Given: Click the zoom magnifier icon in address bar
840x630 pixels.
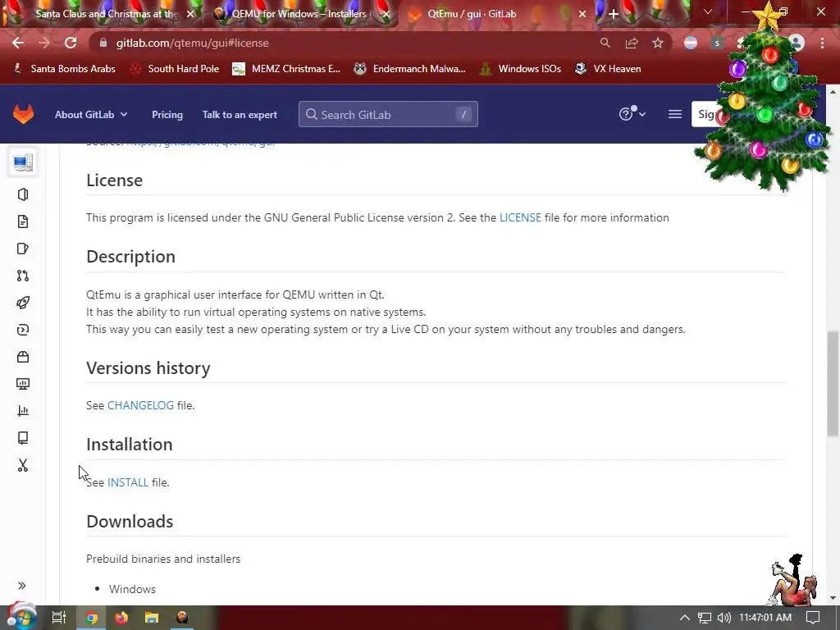Looking at the screenshot, I should [605, 43].
